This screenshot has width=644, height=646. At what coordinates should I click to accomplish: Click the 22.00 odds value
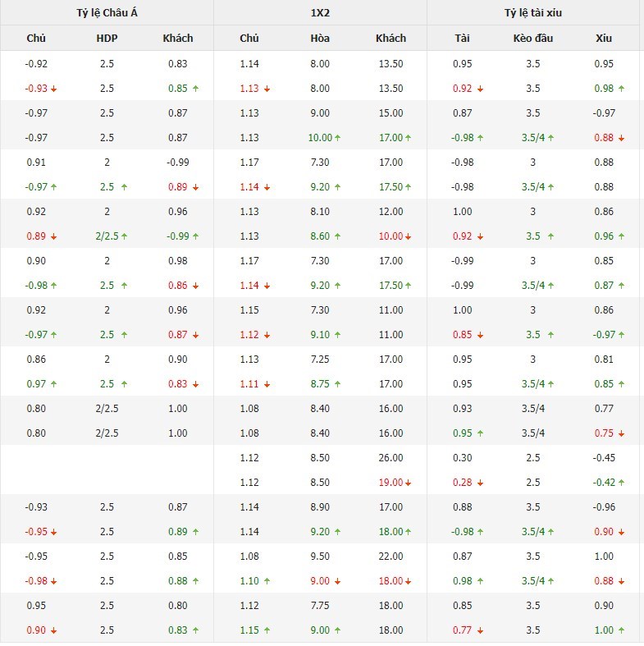pos(391,557)
